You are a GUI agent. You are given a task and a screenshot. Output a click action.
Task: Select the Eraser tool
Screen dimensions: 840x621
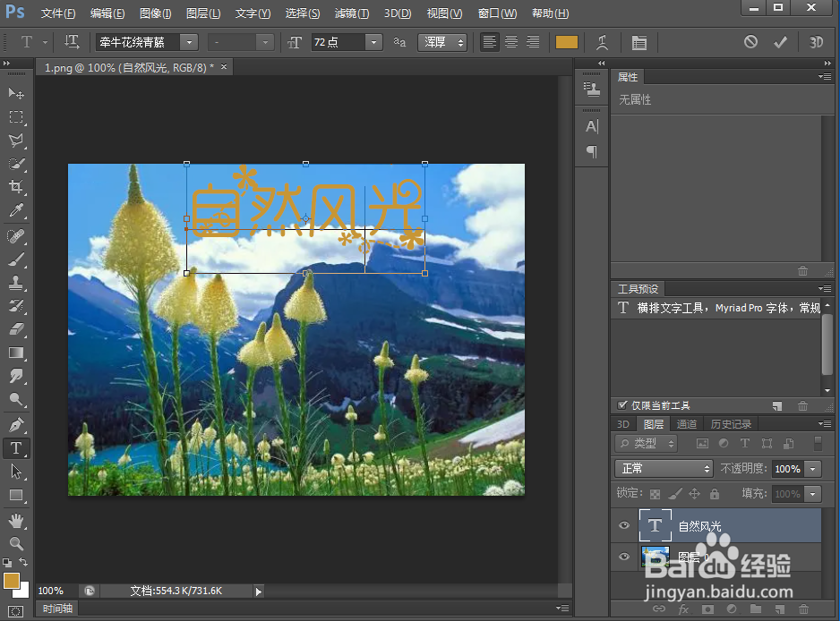16,328
